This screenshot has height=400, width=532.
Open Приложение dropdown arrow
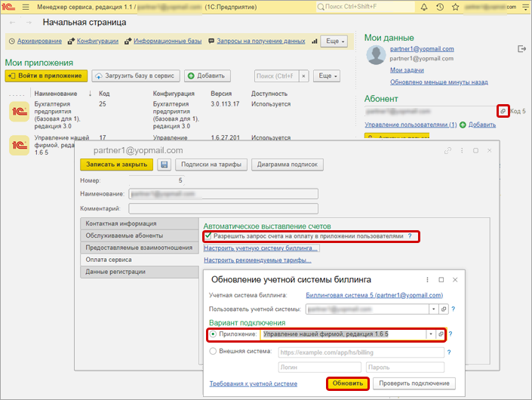(431, 334)
